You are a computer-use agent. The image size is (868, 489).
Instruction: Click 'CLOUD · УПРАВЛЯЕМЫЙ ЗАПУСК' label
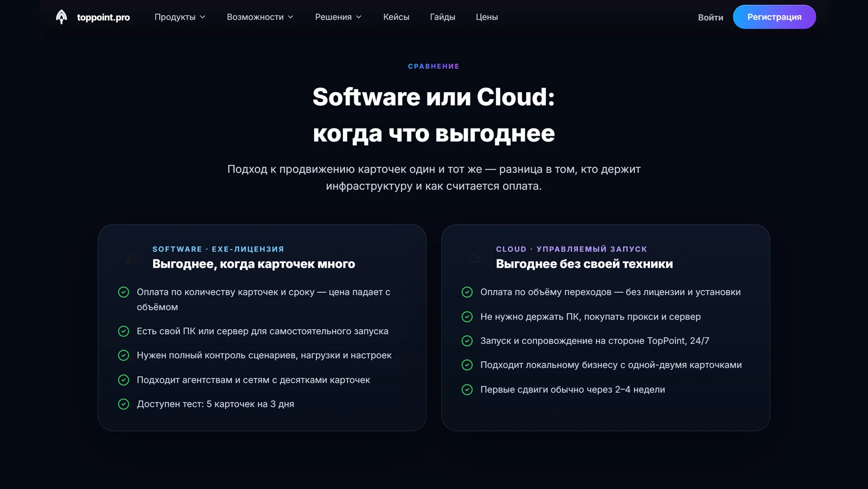(571, 249)
